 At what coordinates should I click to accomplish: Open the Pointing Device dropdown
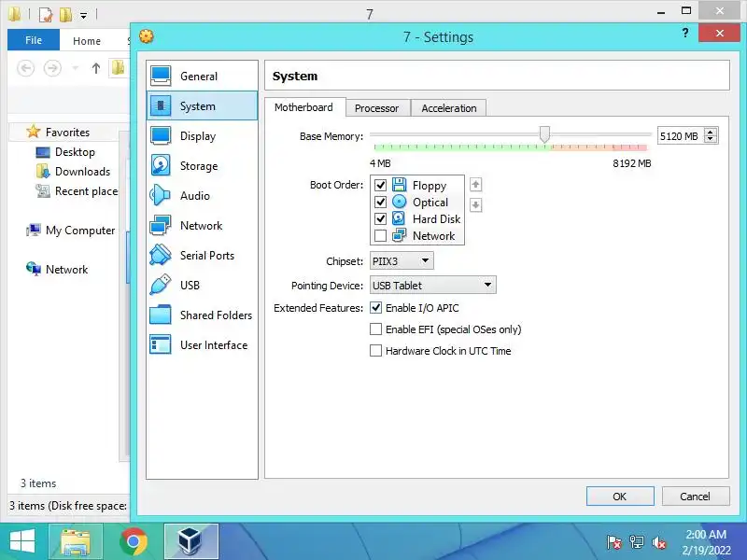[x=432, y=286]
